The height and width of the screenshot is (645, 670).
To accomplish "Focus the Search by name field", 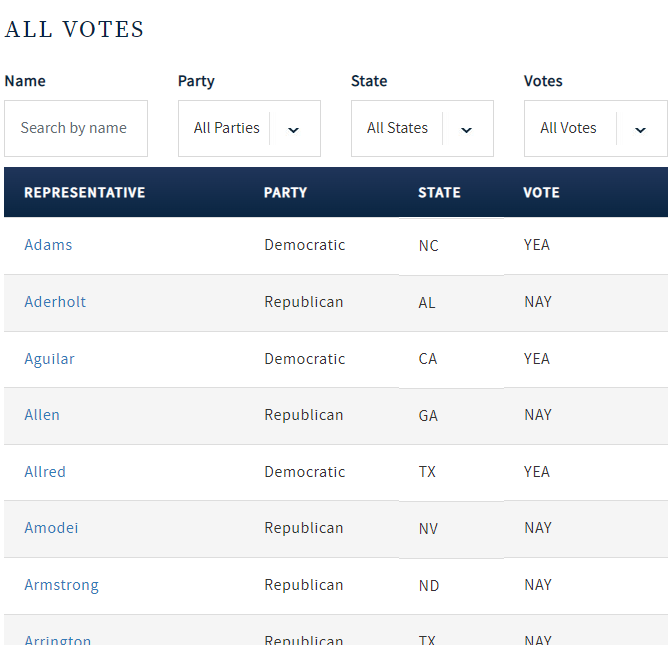I will tap(76, 128).
